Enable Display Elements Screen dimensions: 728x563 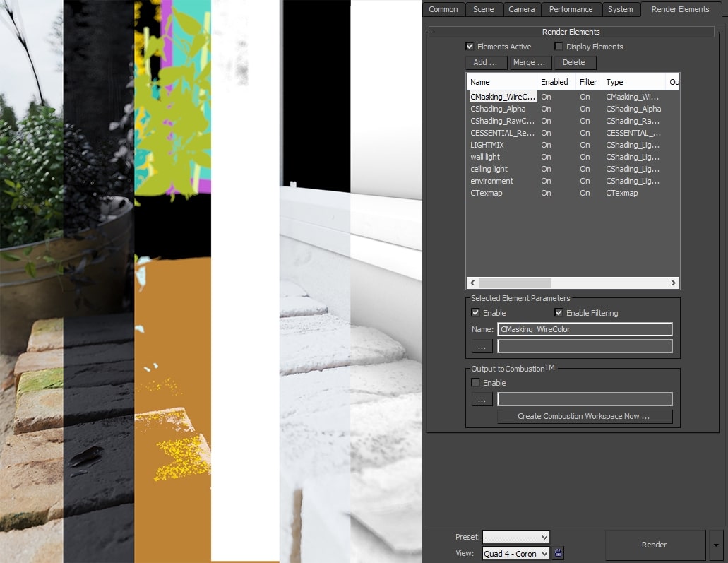point(559,46)
